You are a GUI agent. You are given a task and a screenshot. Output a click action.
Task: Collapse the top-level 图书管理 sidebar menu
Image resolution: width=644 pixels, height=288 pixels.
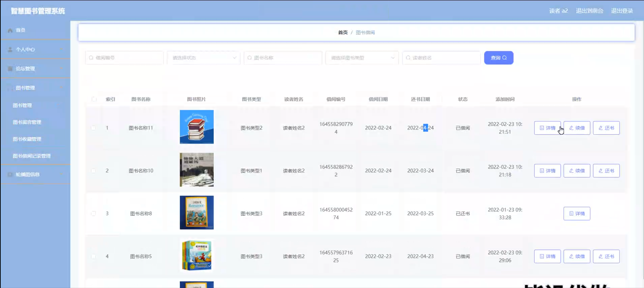[35, 88]
